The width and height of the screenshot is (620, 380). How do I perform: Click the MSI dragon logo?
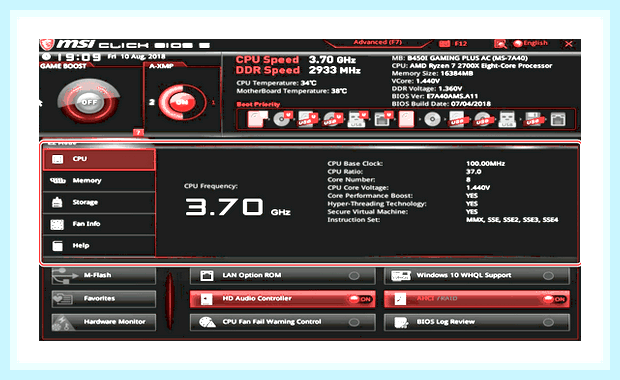click(47, 44)
